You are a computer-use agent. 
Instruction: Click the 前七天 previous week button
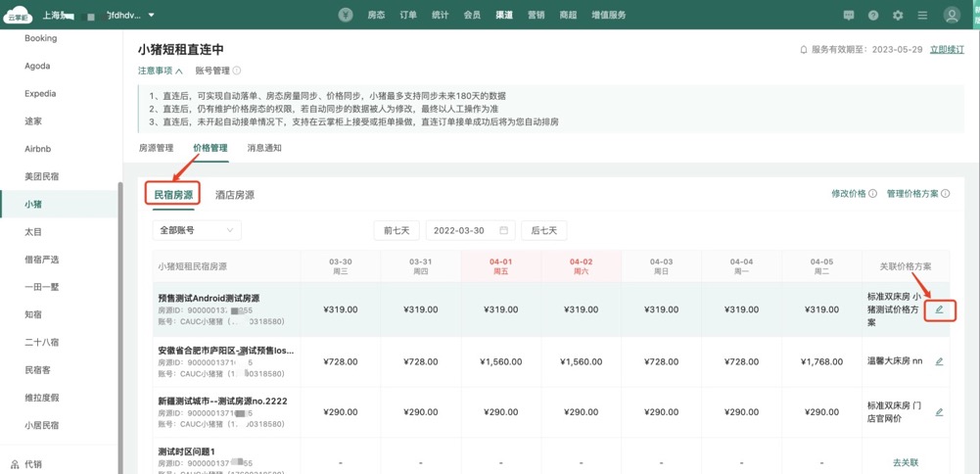397,230
